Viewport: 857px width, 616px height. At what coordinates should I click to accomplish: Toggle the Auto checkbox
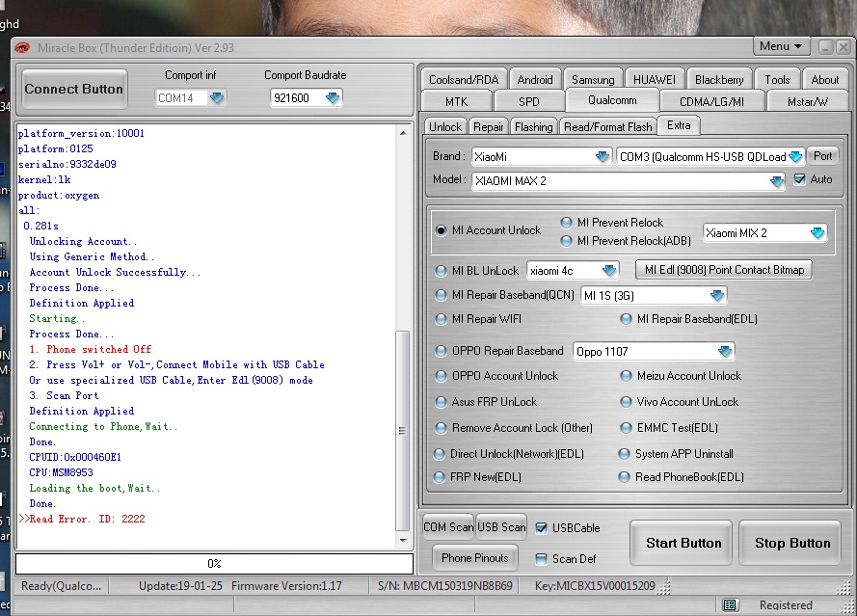[x=799, y=179]
